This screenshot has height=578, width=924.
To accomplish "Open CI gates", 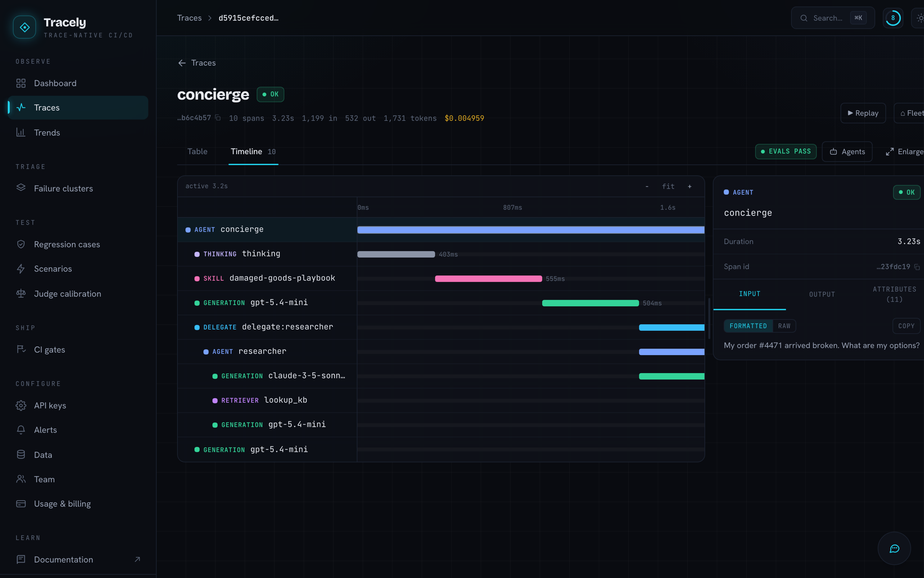I will pos(78,350).
